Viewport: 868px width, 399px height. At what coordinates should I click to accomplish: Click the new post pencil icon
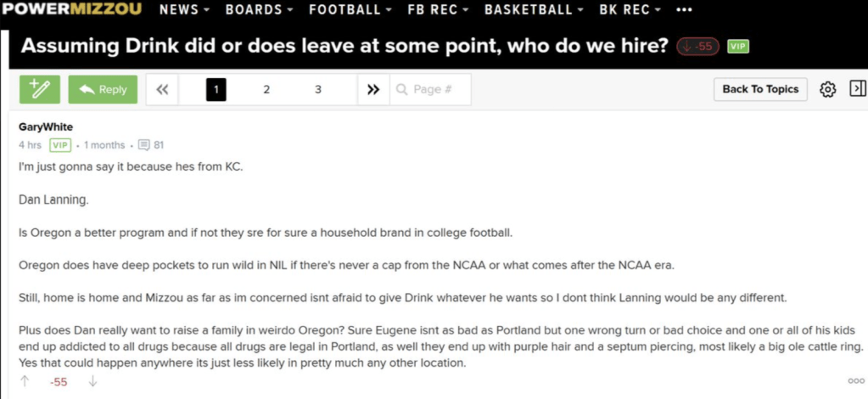tap(40, 89)
